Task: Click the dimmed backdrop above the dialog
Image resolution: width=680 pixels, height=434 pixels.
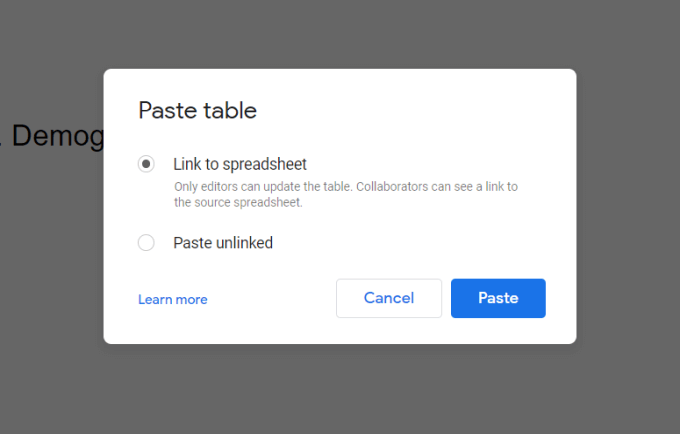Action: coord(340,35)
